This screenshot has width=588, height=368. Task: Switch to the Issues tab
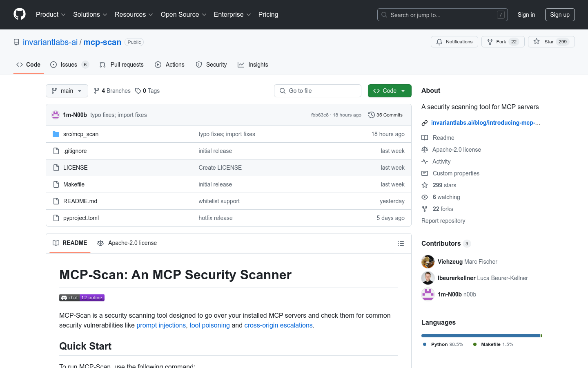click(x=69, y=65)
